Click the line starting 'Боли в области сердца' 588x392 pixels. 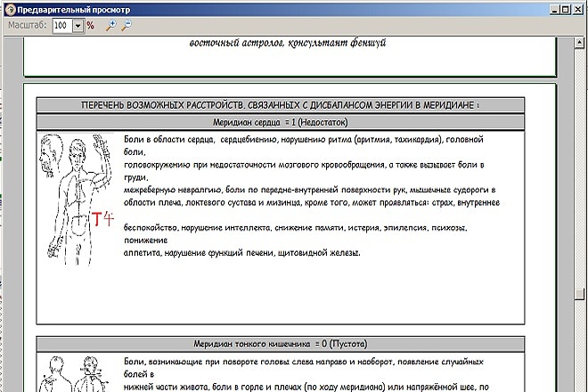click(304, 140)
